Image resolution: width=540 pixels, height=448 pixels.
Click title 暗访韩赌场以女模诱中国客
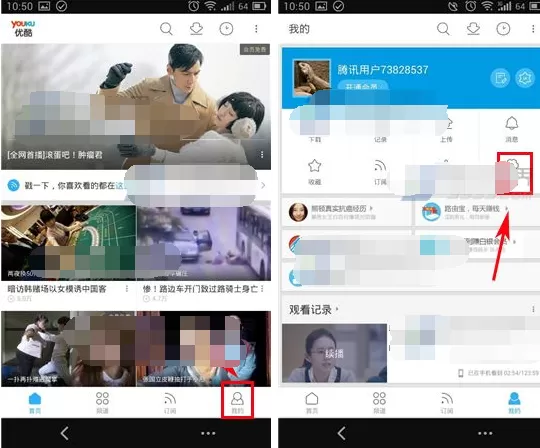coord(57,289)
